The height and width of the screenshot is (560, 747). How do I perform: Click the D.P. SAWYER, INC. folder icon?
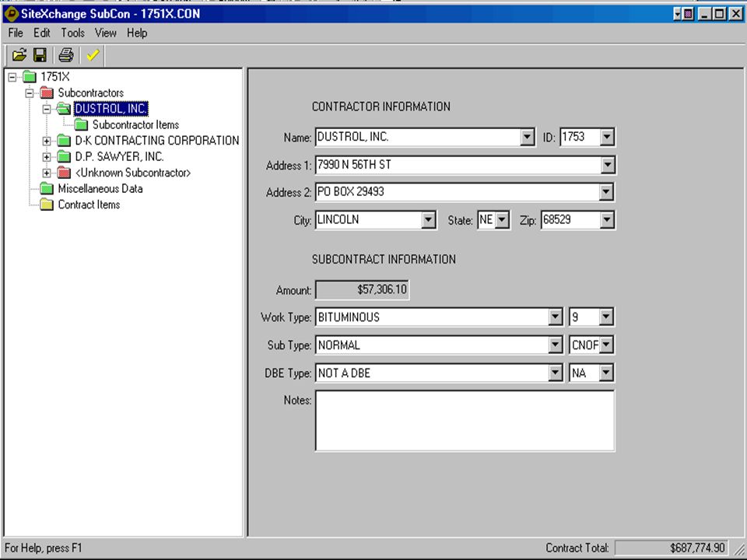[x=64, y=156]
